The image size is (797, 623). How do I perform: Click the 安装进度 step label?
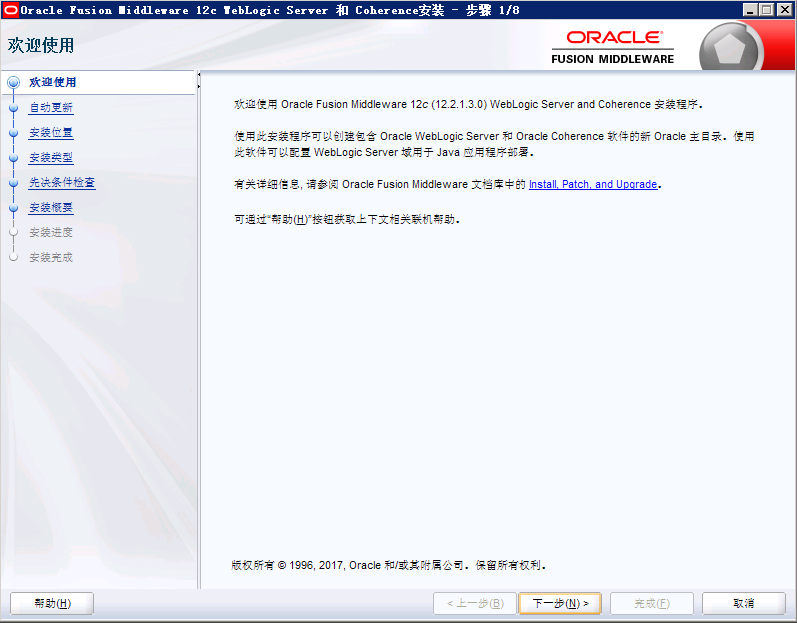tap(51, 232)
